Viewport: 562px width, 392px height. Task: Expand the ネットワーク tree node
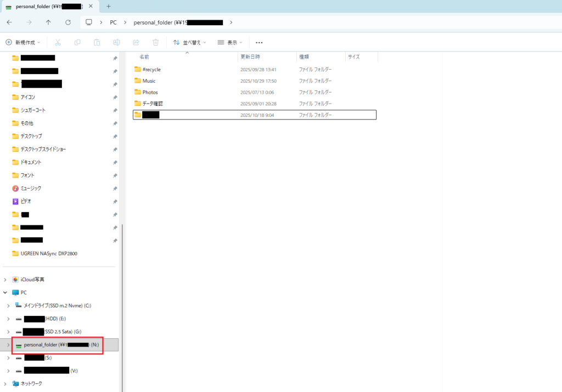(x=5, y=384)
